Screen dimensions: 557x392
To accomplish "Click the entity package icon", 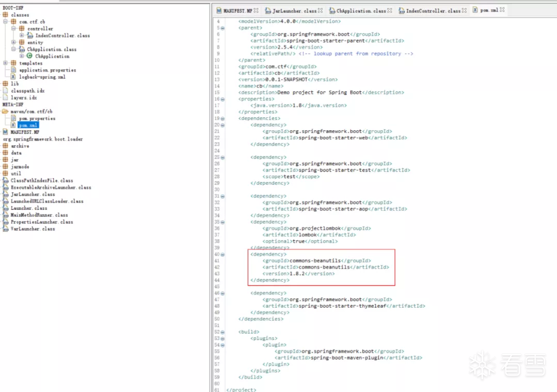I will [x=22, y=42].
